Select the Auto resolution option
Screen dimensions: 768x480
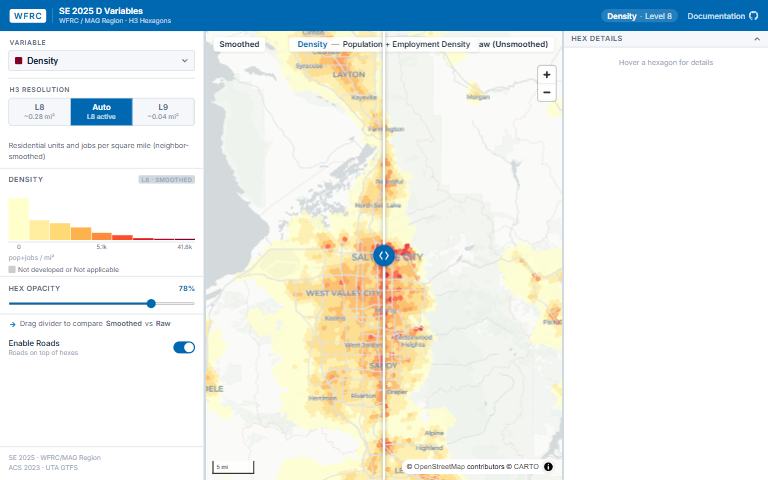point(101,112)
